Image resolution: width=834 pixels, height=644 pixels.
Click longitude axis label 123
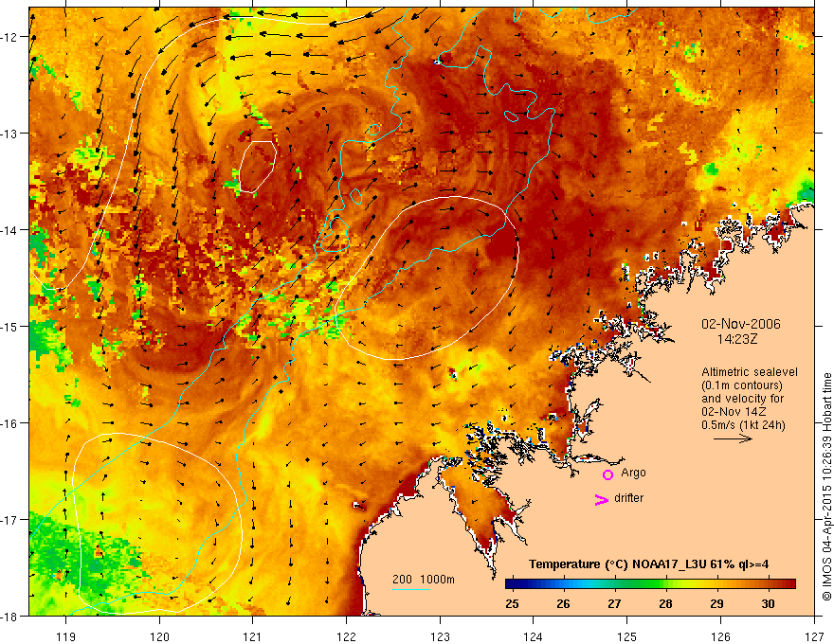[x=440, y=636]
